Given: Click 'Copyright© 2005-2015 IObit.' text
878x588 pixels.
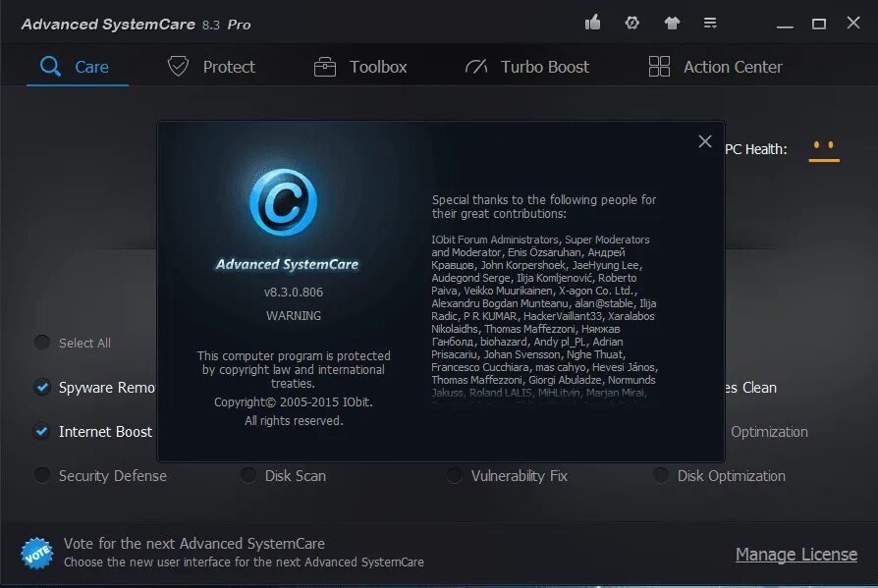Looking at the screenshot, I should [x=294, y=402].
